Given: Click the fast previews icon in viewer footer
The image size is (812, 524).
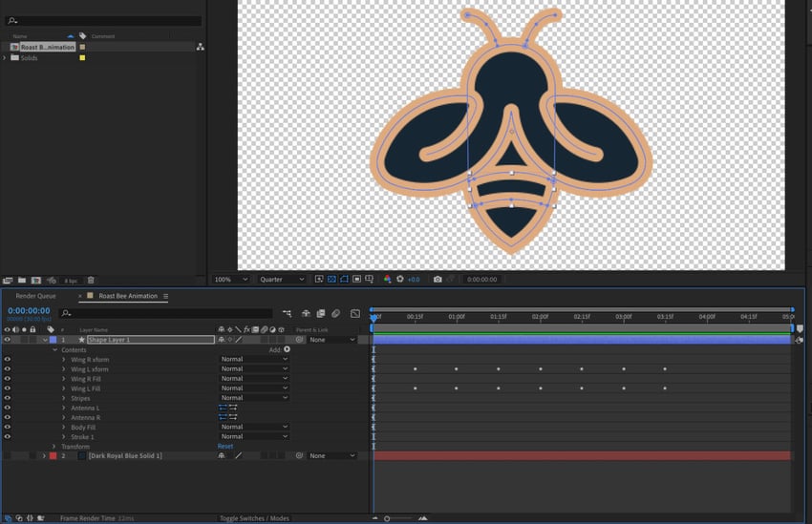Looking at the screenshot, I should 319,280.
